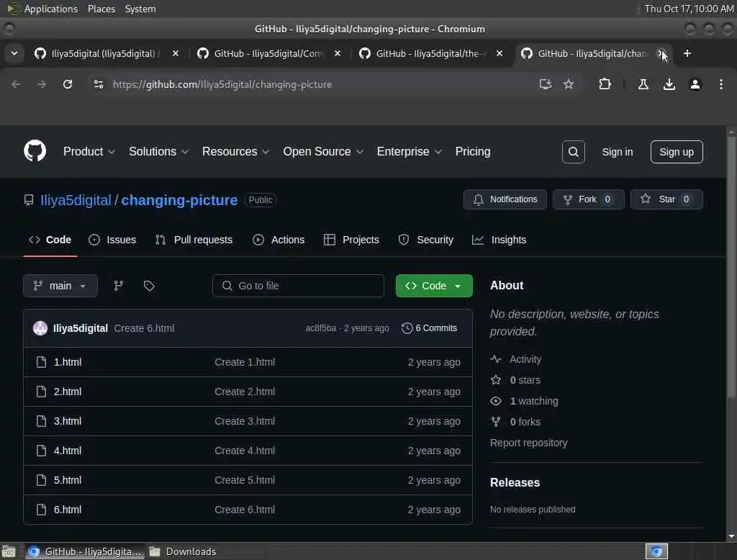Open the 6 Commits history link
737x560 pixels.
(430, 328)
